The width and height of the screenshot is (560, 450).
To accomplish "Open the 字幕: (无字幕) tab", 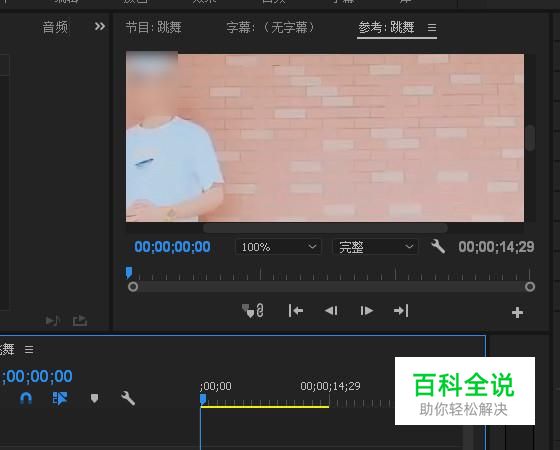I will (270, 27).
